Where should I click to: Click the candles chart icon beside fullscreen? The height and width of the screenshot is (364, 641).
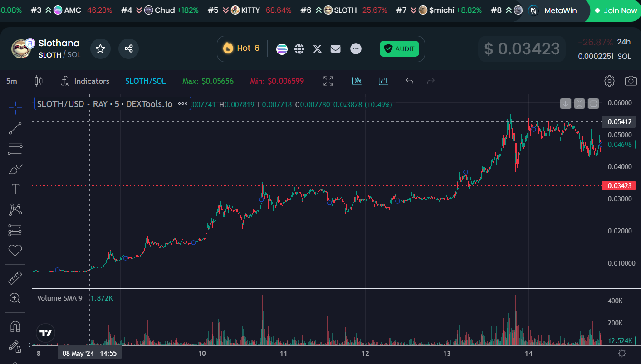tap(357, 81)
